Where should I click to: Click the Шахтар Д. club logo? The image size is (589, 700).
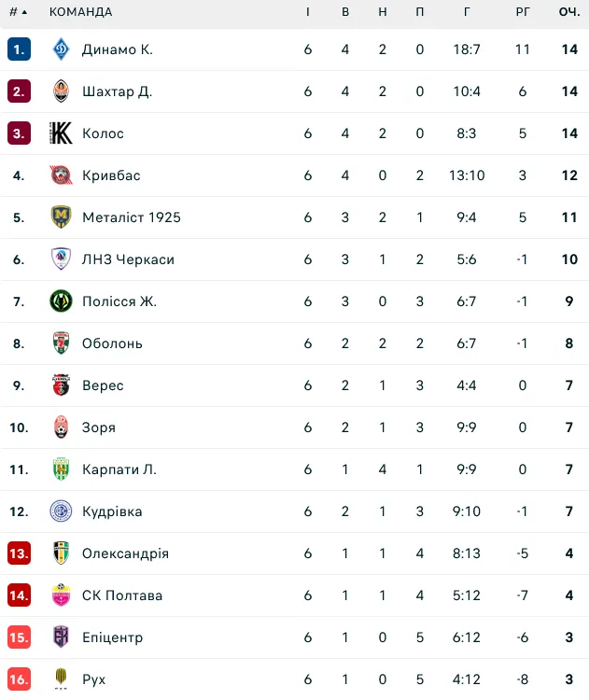(x=62, y=91)
